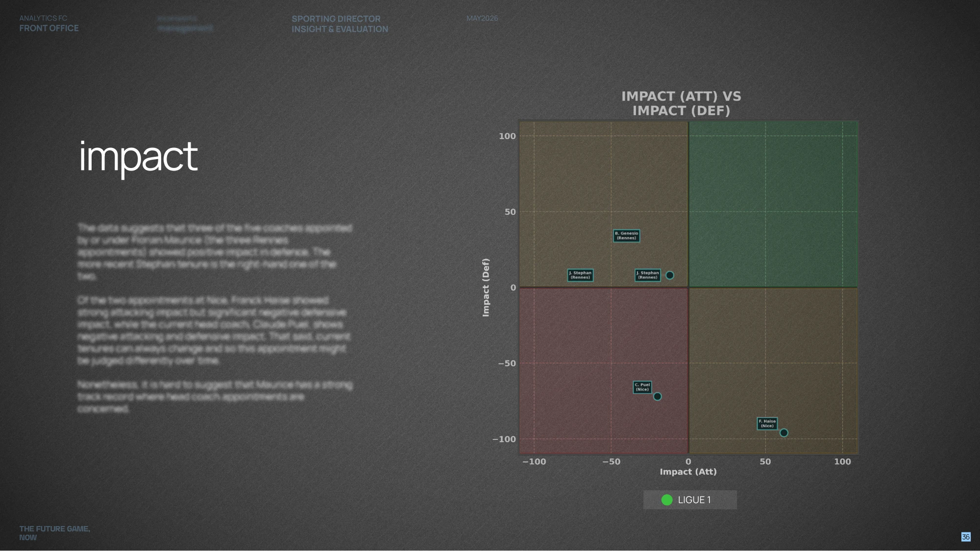This screenshot has height=551, width=980.
Task: Click the blurred header item after Front Office
Action: pos(185,24)
